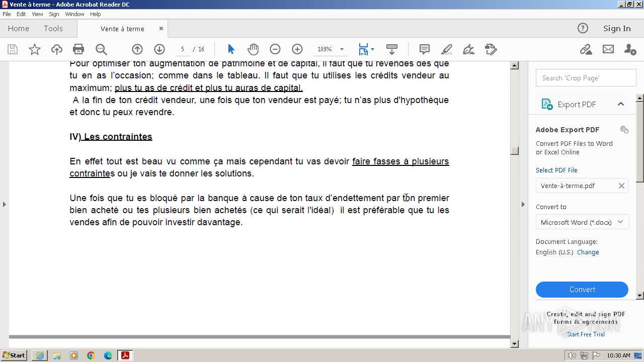Share with others via the add-person icon

(630, 49)
